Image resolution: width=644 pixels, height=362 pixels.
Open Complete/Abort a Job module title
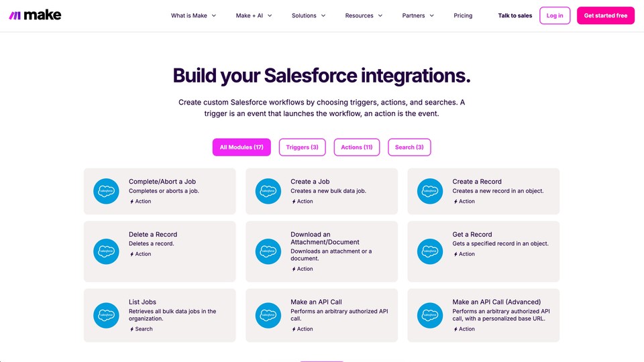pos(162,182)
